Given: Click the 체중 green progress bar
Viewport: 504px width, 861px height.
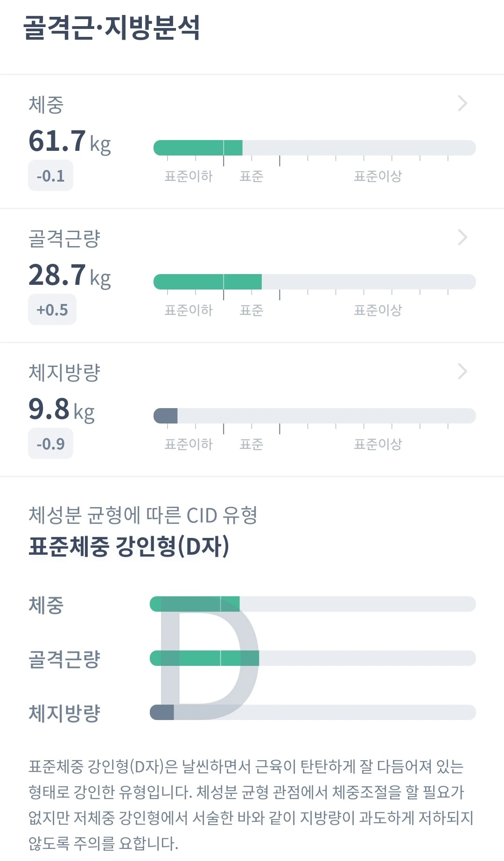Looking at the screenshot, I should (x=198, y=148).
